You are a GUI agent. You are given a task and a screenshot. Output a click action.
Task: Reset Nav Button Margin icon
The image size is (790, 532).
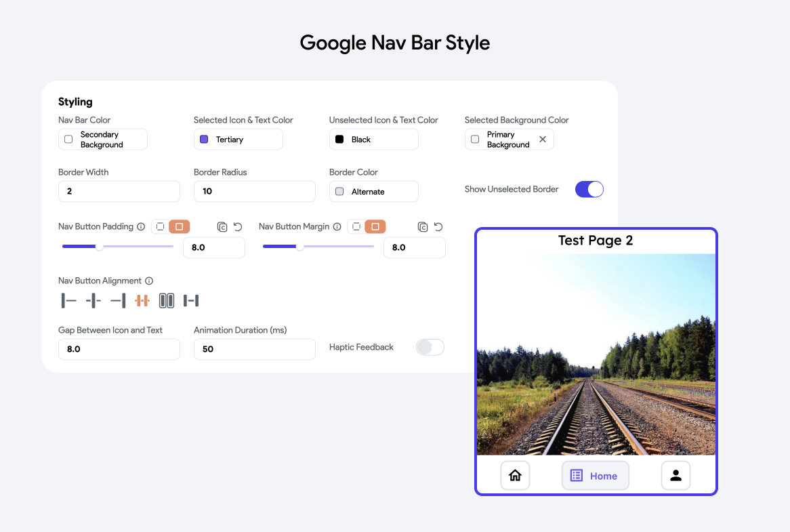pyautogui.click(x=438, y=227)
